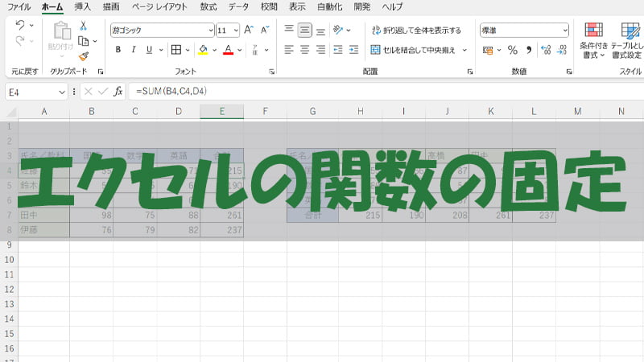Open the 游ゴシック font name dropdown

pos(163,30)
